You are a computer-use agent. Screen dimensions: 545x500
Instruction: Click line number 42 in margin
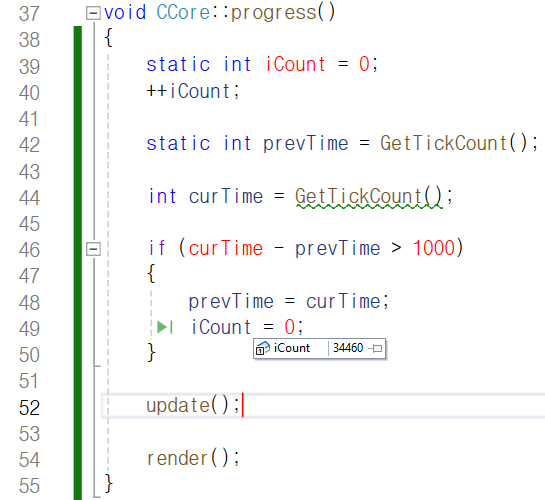click(29, 145)
